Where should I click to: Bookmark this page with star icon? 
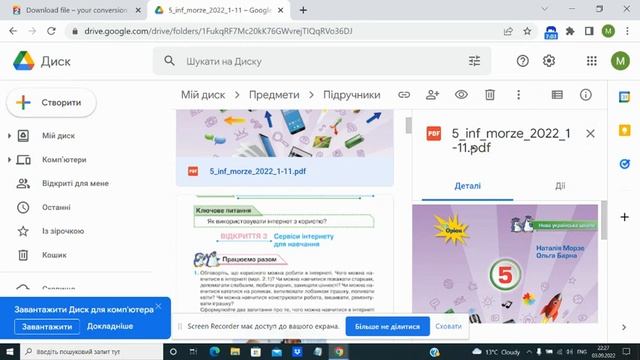(x=527, y=31)
